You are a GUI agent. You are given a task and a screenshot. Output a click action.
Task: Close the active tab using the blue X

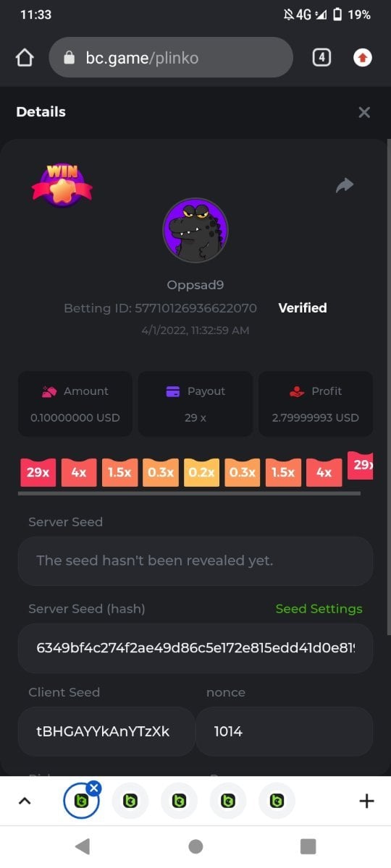[94, 788]
